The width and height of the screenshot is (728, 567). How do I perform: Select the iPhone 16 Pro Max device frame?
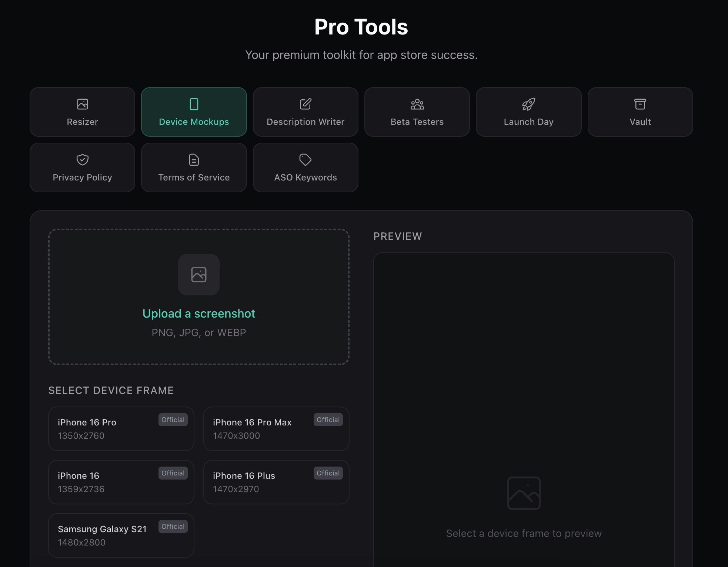tap(276, 429)
